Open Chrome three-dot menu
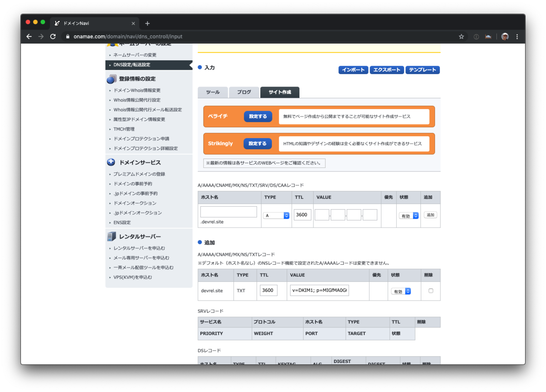Screen dimensions: 546x392 coord(517,36)
